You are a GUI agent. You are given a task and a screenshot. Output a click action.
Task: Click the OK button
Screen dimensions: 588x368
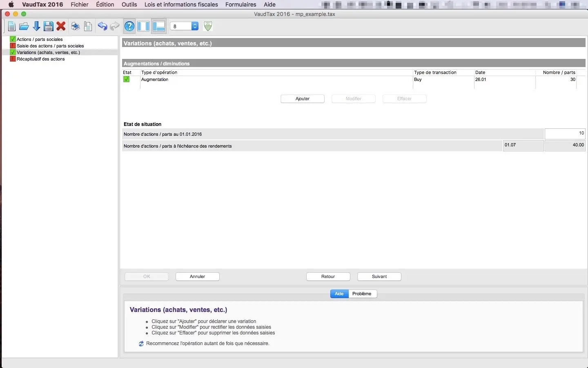click(147, 276)
